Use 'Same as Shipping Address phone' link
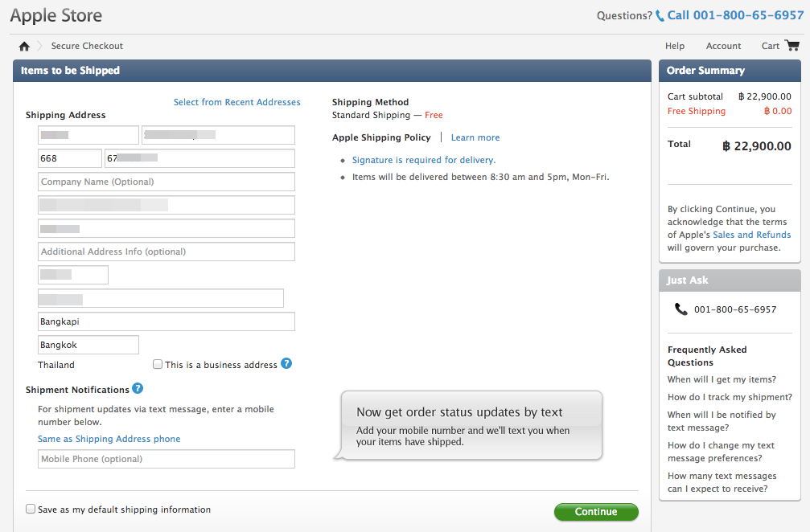The image size is (810, 532). tap(109, 439)
